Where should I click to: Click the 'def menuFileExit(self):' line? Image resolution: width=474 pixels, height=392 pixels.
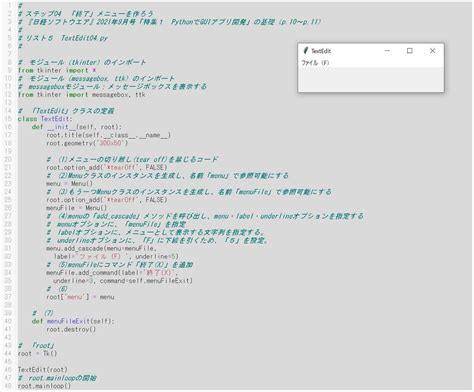pos(73,321)
